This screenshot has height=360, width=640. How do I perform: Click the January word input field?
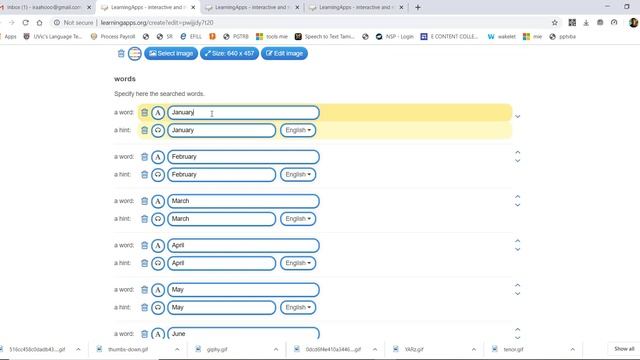point(243,113)
